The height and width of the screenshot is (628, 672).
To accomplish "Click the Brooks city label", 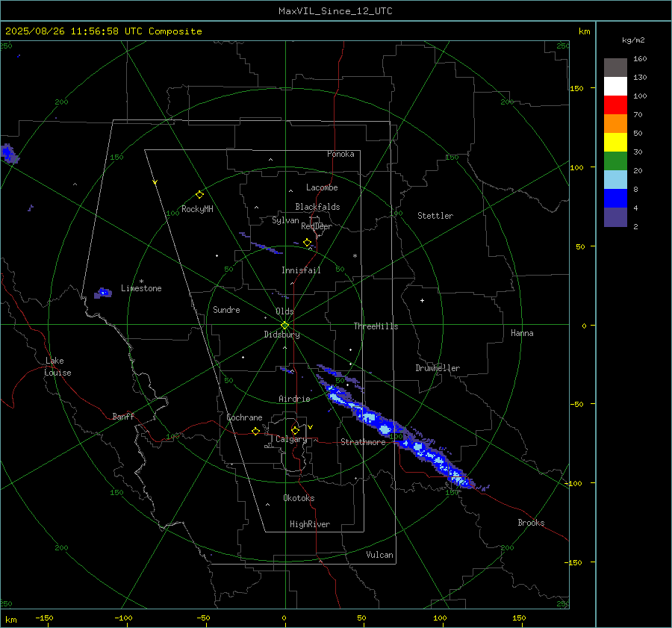I will 531,523.
